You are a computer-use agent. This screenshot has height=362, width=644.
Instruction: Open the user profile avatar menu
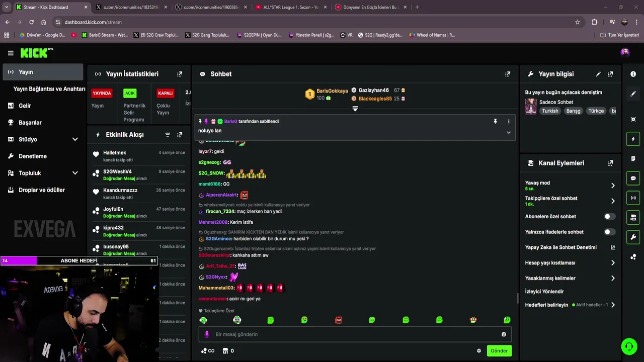click(x=625, y=52)
